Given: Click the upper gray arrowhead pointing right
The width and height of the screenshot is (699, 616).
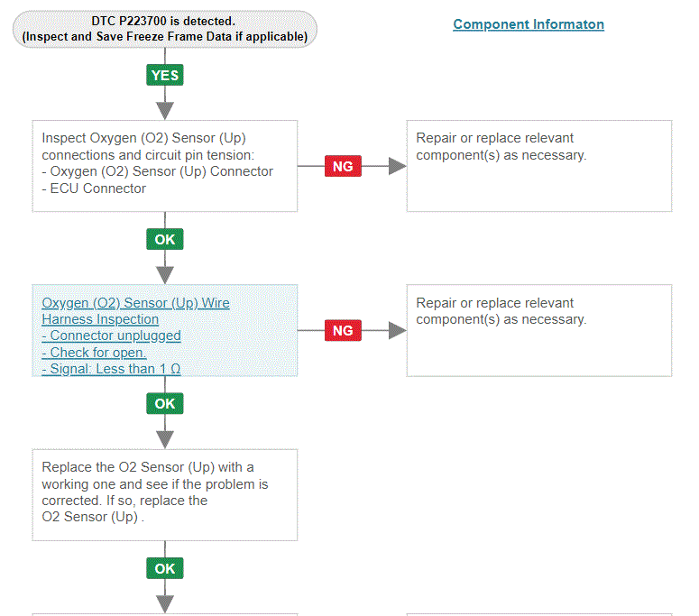Looking at the screenshot, I should (397, 166).
